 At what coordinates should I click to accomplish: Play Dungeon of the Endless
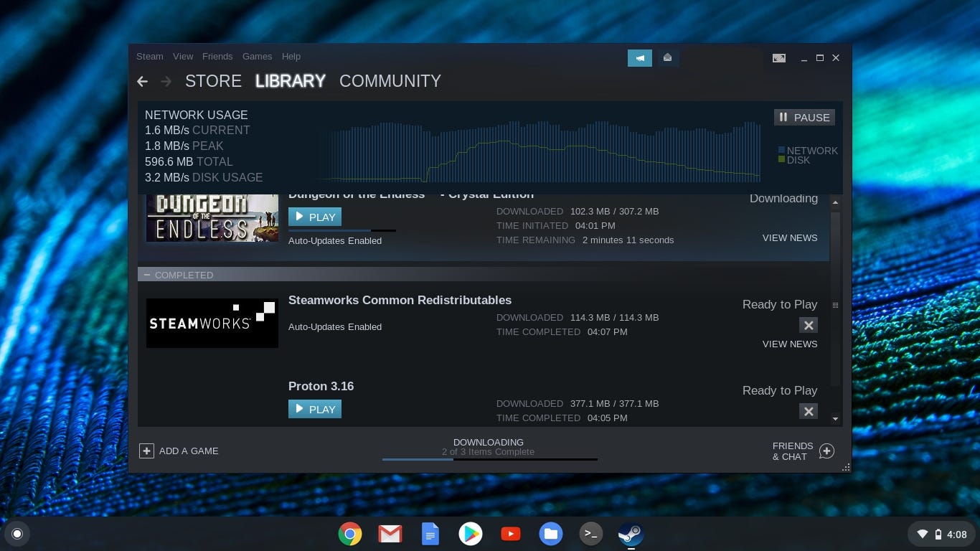[x=315, y=217]
